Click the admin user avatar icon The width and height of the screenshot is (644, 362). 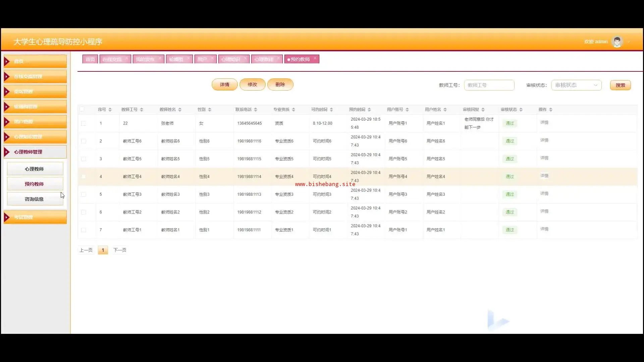617,42
